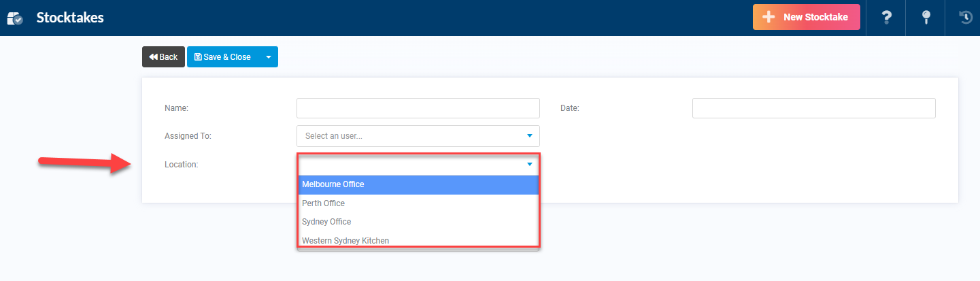Click the Stocktakes module icon in the header

(x=15, y=18)
